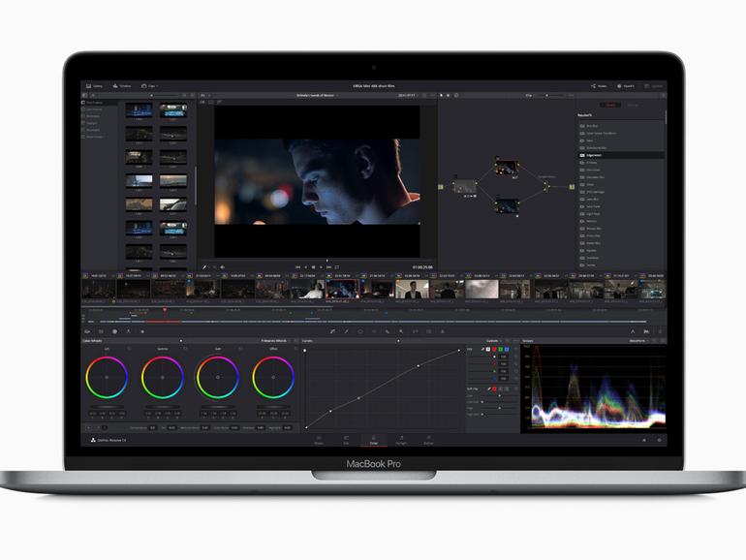Play the clip forward
This screenshot has width=746, height=560.
pos(321,267)
